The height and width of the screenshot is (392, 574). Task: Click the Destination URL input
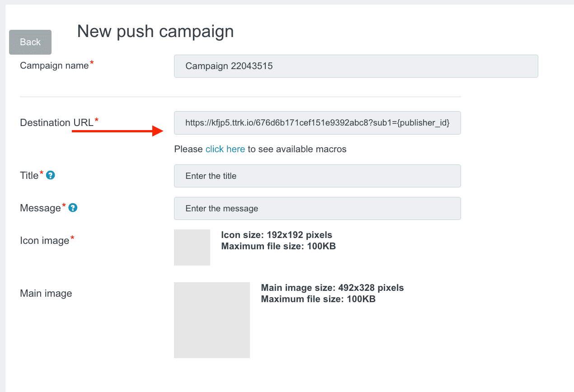click(x=317, y=123)
